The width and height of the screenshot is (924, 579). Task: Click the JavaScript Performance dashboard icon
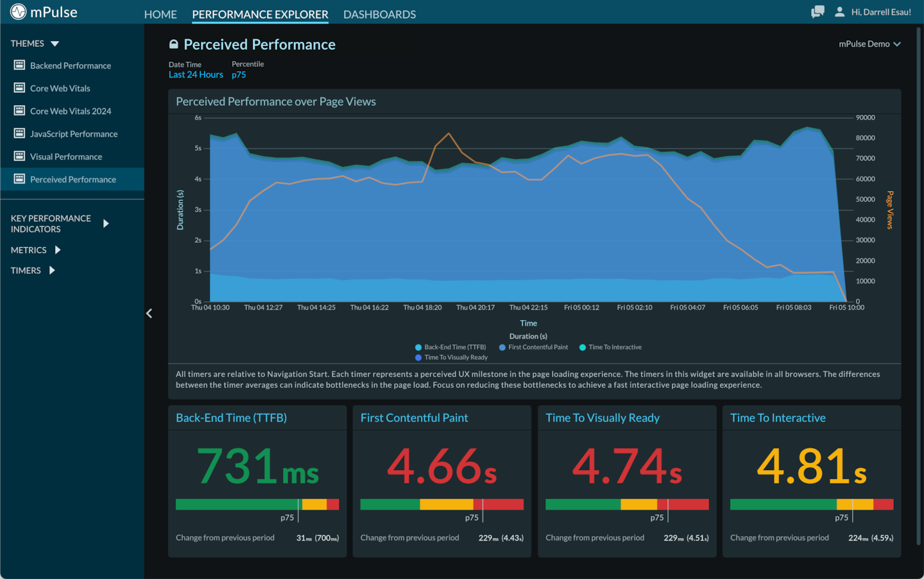19,133
